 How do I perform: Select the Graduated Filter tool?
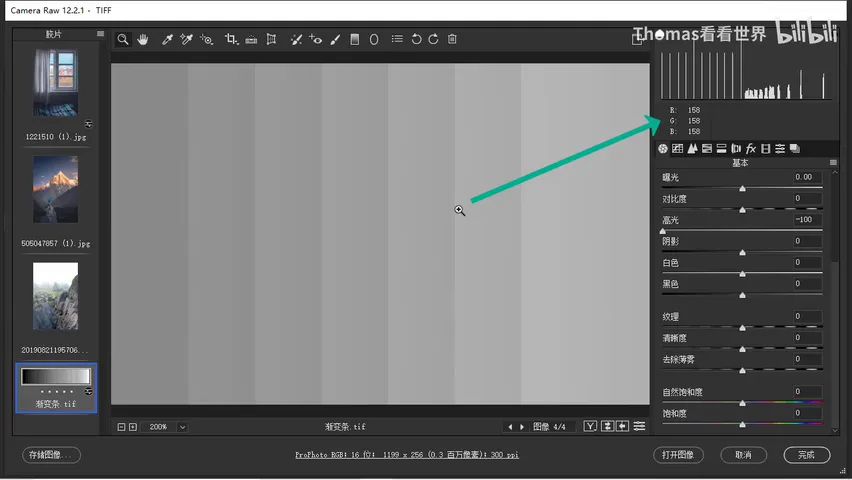[x=355, y=39]
